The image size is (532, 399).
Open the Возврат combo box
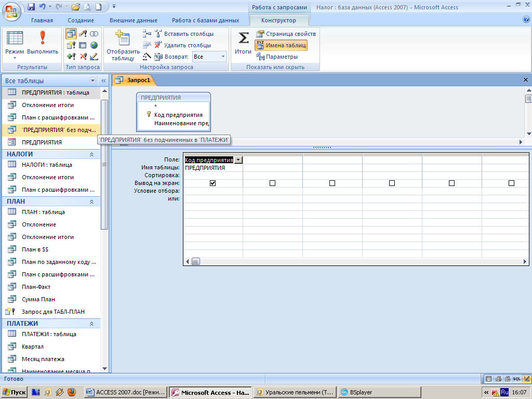coord(209,57)
